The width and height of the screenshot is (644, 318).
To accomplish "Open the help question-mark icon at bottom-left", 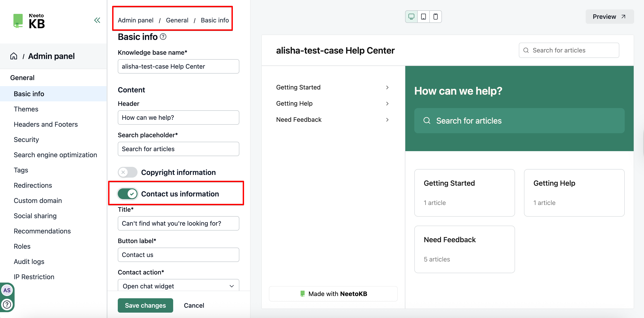I will 7,305.
